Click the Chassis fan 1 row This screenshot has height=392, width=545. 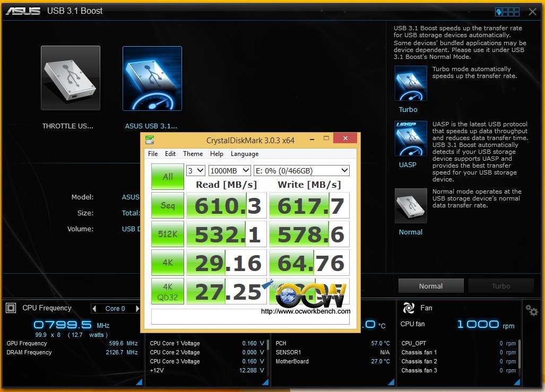point(459,352)
